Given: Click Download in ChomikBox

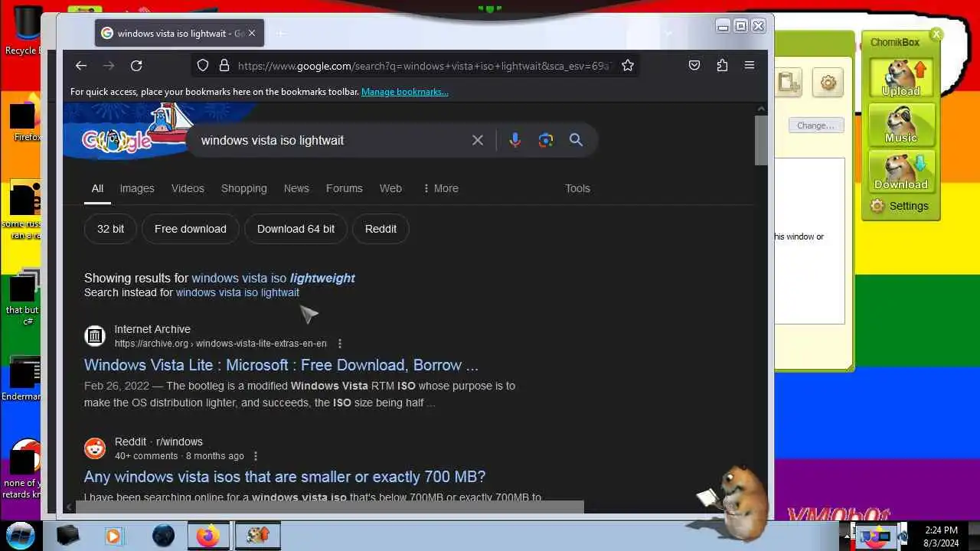Looking at the screenshot, I should [901, 171].
